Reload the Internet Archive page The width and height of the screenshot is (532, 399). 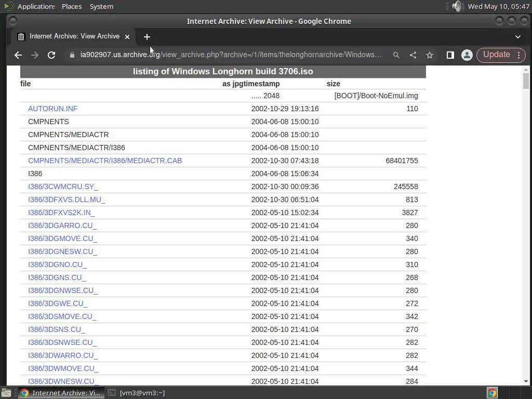pyautogui.click(x=51, y=55)
